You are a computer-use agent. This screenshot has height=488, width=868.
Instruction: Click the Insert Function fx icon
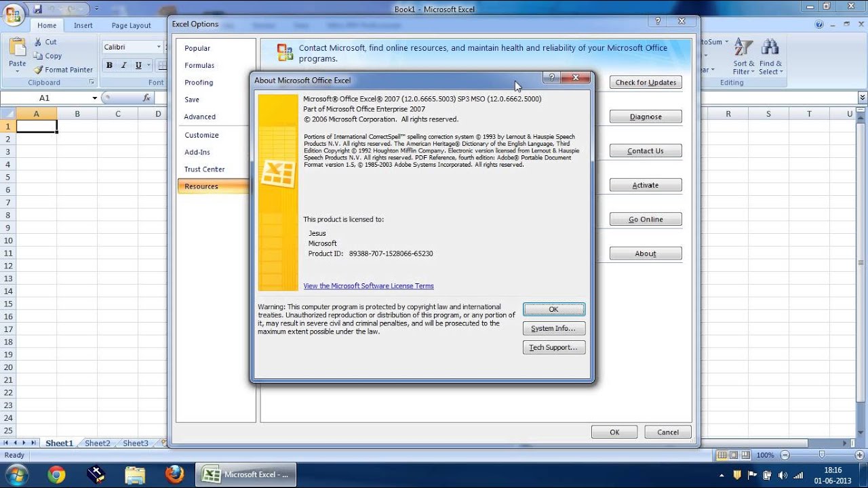tap(146, 98)
